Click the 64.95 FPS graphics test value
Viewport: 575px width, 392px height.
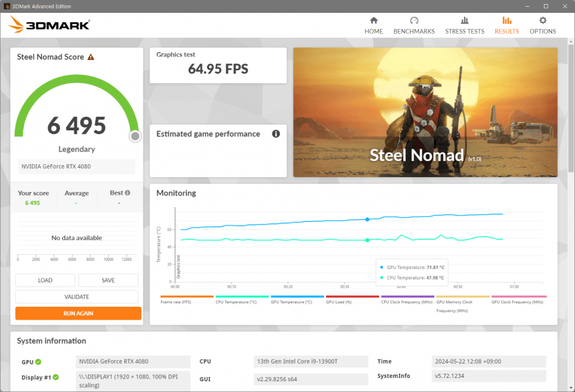218,69
